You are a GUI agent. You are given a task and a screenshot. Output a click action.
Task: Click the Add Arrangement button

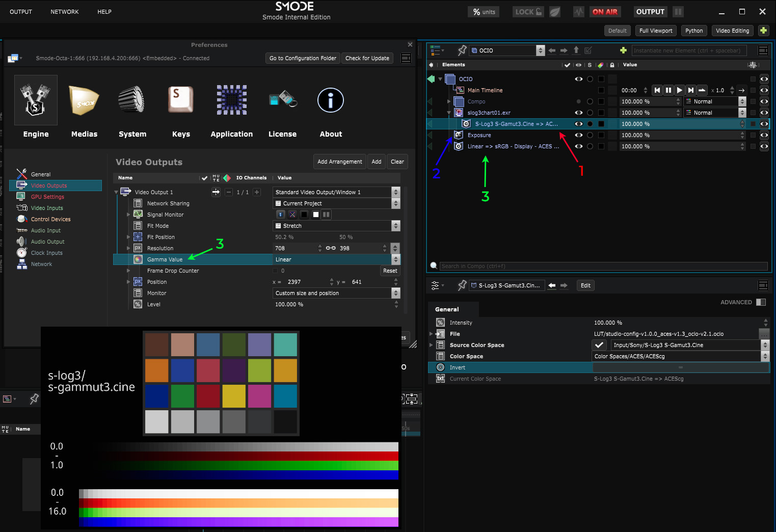339,162
